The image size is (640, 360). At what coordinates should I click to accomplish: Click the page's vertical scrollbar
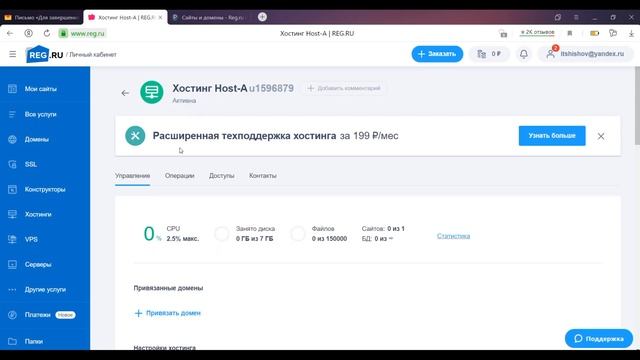click(637, 106)
